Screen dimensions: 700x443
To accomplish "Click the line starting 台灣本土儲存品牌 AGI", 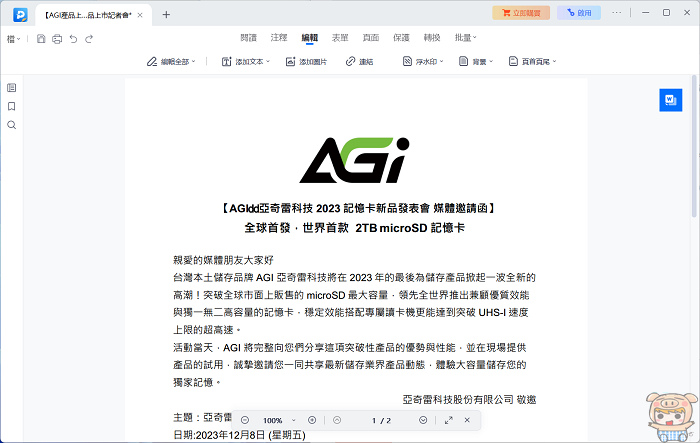I will (x=354, y=278).
